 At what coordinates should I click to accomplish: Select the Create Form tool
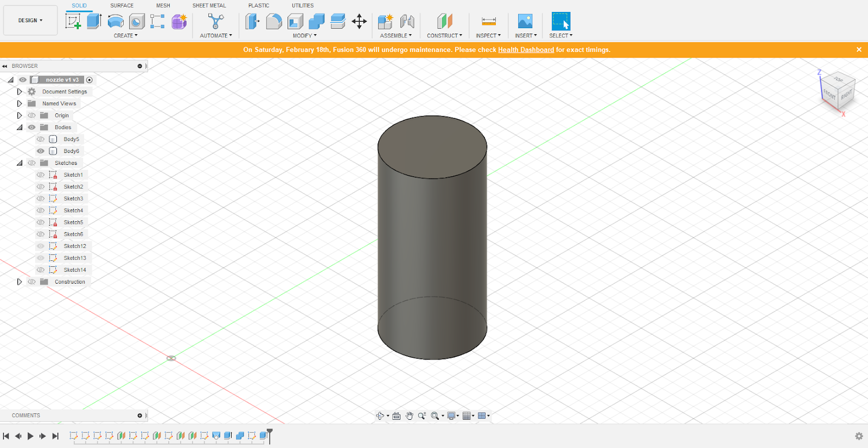point(179,21)
